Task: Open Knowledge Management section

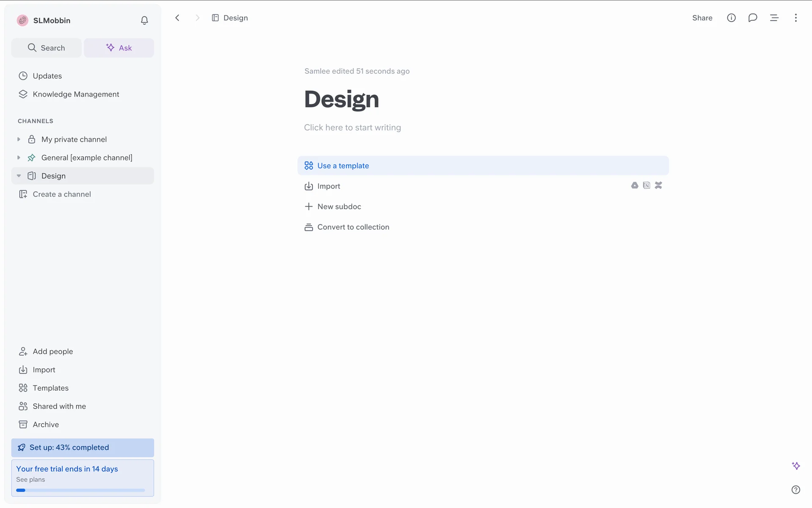Action: click(x=76, y=94)
